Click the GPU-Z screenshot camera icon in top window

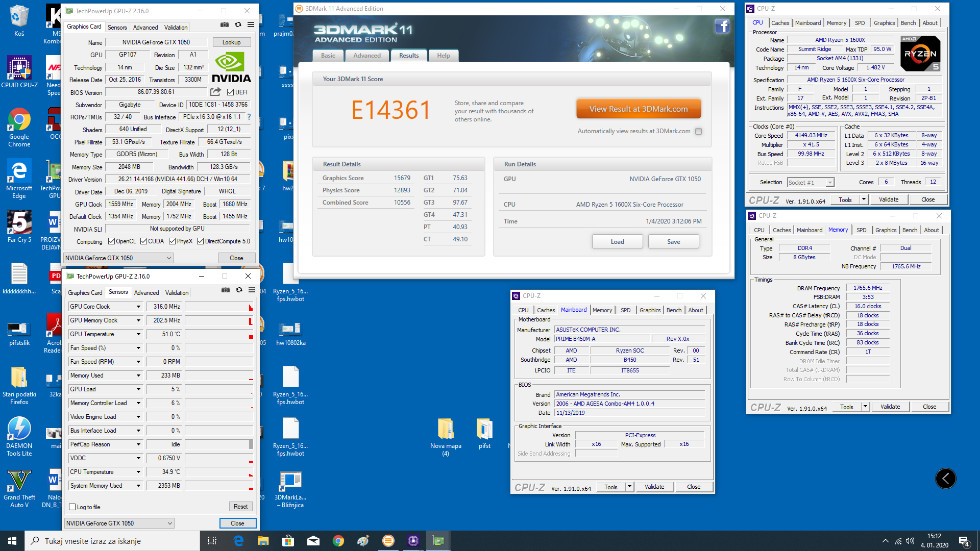[225, 24]
